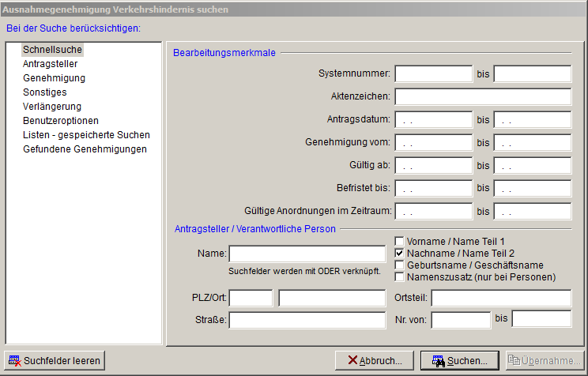The height and width of the screenshot is (376, 588).
Task: Switch to Genehmigung search category
Action: point(54,78)
